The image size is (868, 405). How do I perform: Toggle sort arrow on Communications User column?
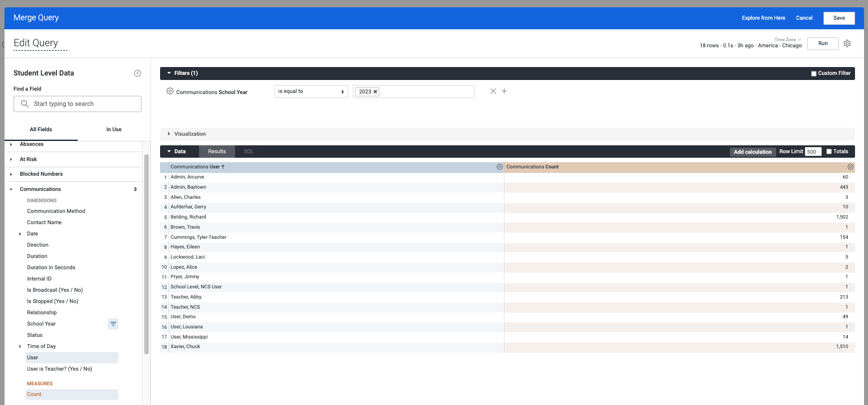click(x=223, y=167)
